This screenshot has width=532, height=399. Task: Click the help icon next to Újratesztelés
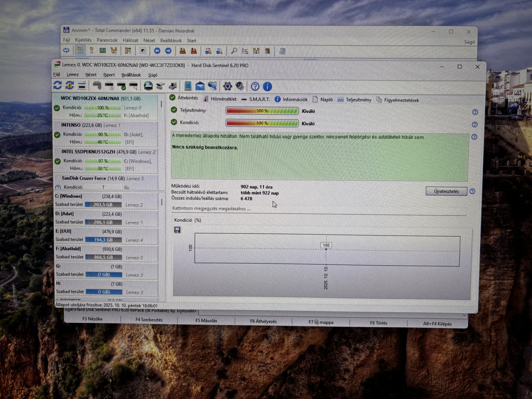coord(472,191)
